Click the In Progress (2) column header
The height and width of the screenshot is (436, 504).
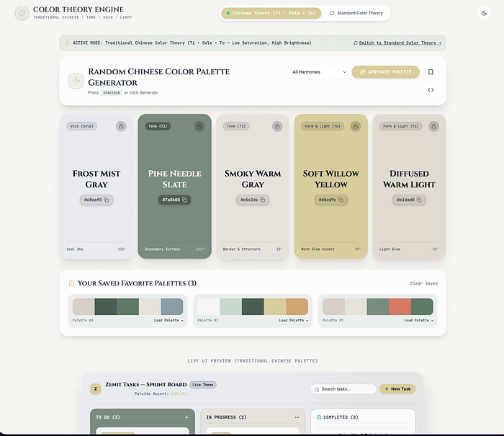point(226,417)
